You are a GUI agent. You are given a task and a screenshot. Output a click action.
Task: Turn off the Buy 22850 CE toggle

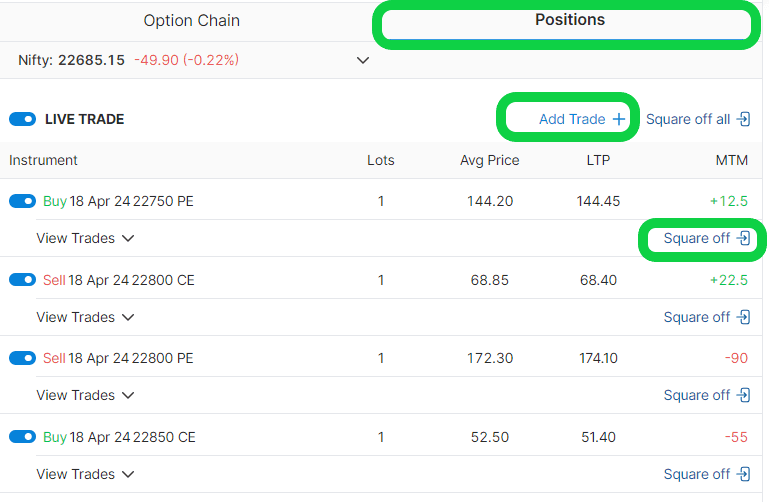click(22, 437)
